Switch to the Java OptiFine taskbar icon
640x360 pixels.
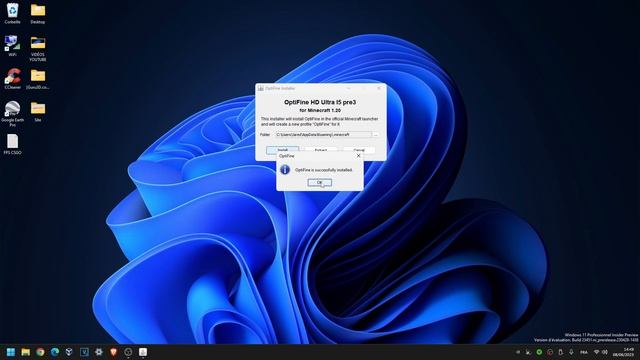point(143,352)
